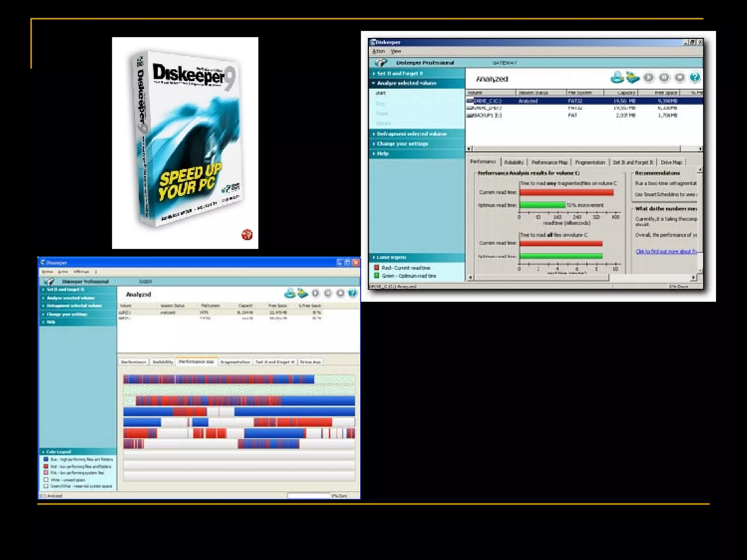Select Drive Map tab in lower-left window
Screen dimensions: 747x560
[310, 362]
